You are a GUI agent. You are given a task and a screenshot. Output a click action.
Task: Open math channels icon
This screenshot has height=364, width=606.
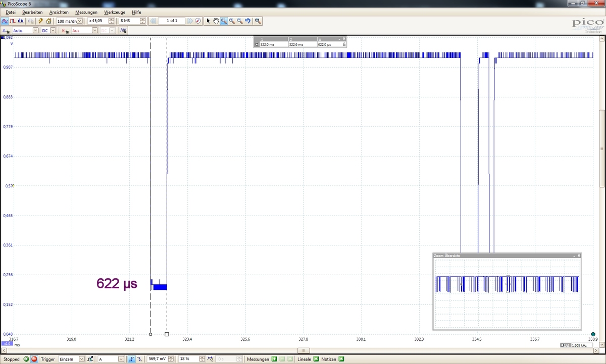click(123, 31)
